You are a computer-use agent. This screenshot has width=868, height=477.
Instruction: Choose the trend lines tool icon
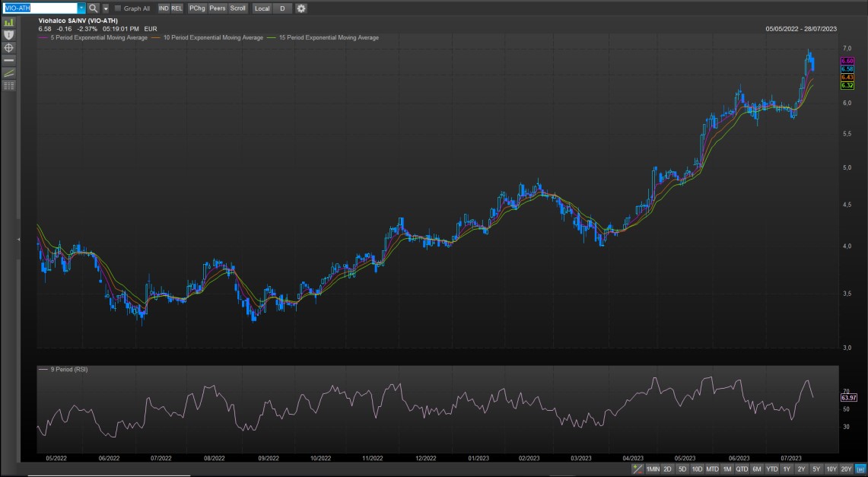click(x=9, y=72)
